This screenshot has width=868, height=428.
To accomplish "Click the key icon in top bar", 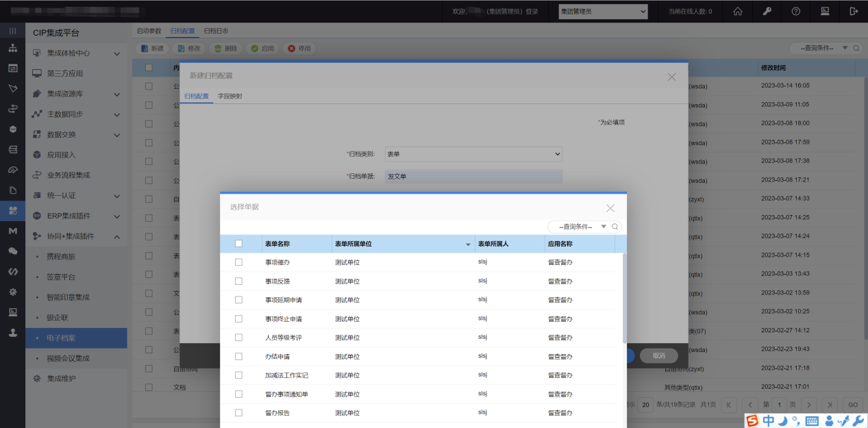I will [767, 11].
